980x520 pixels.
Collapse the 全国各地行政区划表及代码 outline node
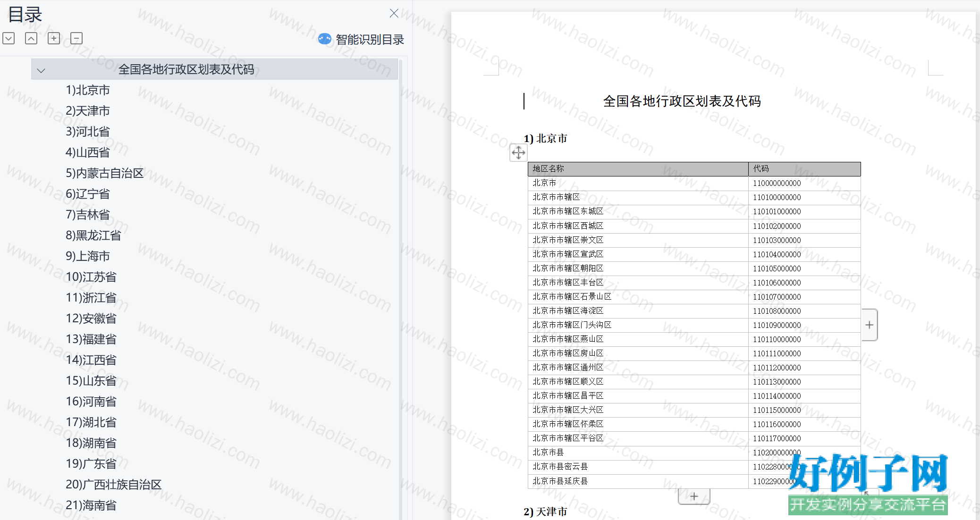pyautogui.click(x=41, y=70)
